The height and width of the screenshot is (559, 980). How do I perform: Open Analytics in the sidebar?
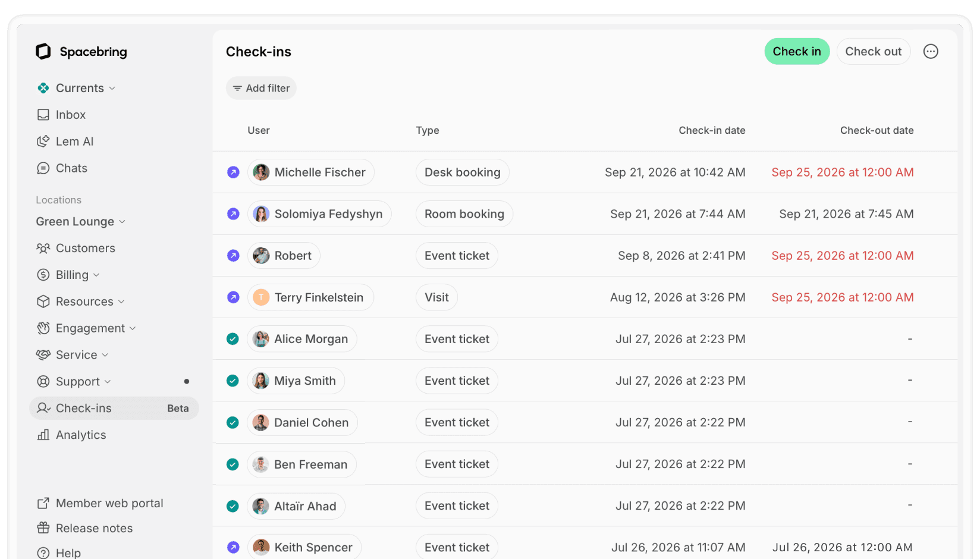click(x=81, y=435)
